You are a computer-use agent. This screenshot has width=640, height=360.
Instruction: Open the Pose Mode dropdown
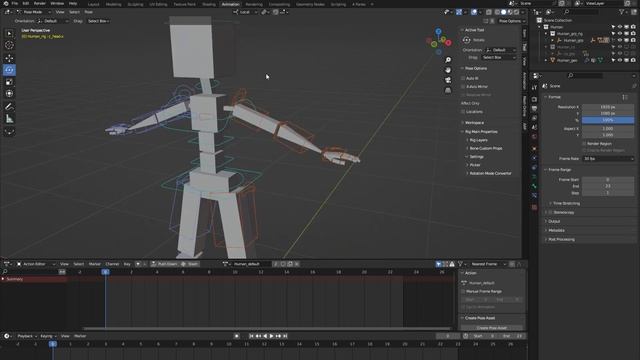33,12
